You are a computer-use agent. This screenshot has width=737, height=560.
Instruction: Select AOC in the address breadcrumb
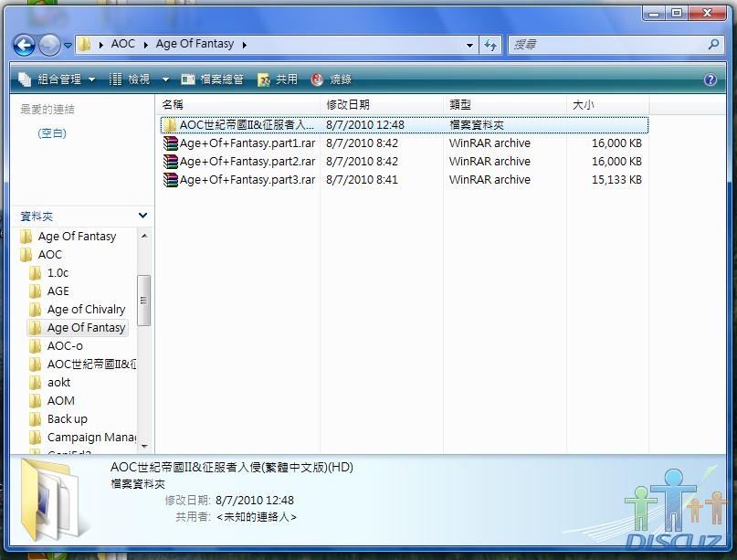123,44
